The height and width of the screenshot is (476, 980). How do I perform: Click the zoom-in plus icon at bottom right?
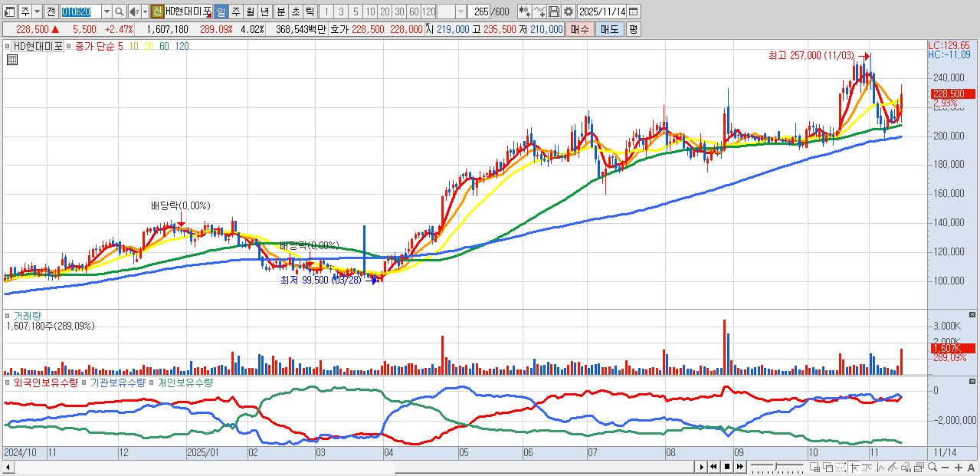click(958, 467)
